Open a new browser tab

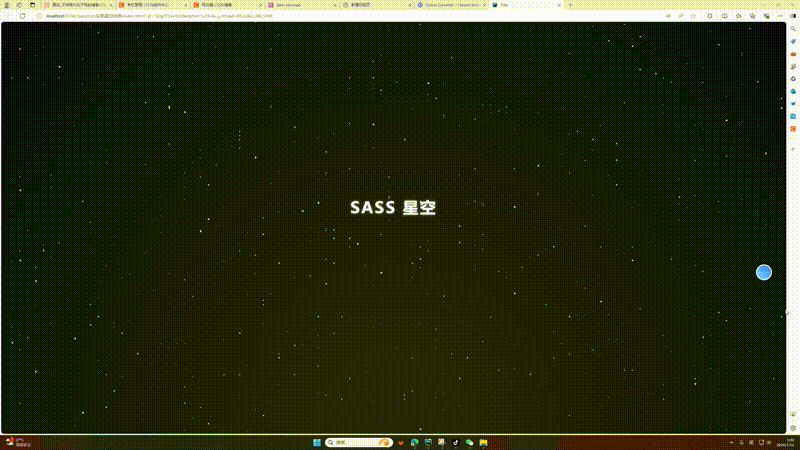[x=570, y=5]
